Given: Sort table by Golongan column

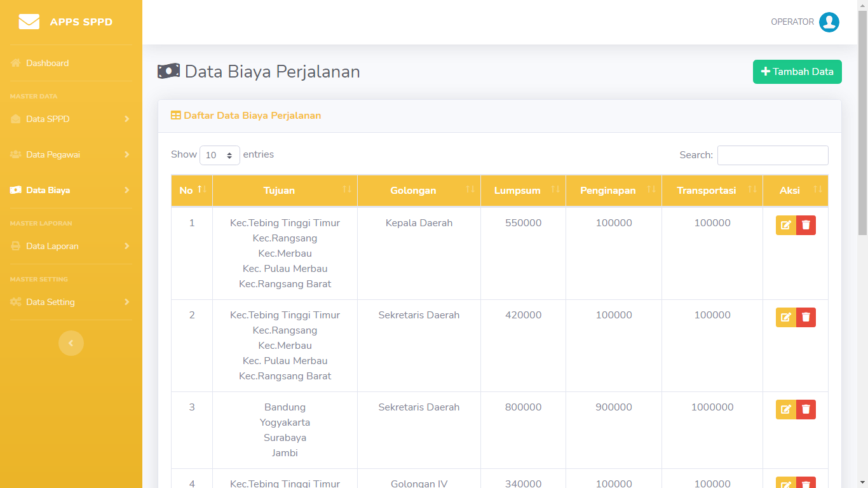Looking at the screenshot, I should click(419, 191).
